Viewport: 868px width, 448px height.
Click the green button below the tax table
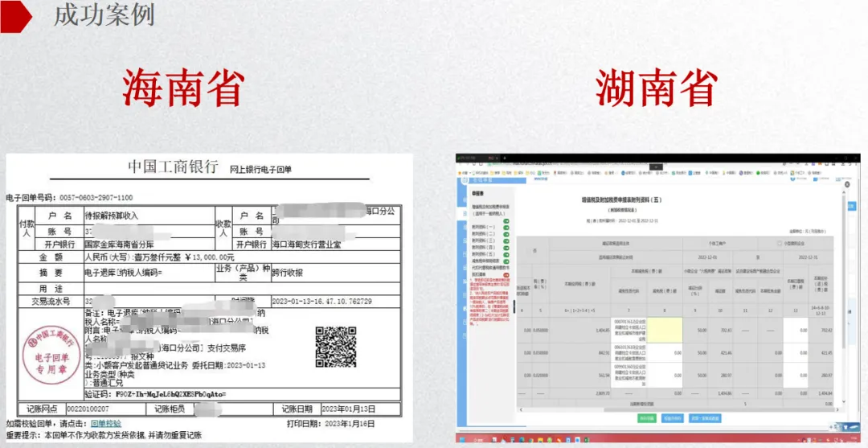pyautogui.click(x=647, y=418)
